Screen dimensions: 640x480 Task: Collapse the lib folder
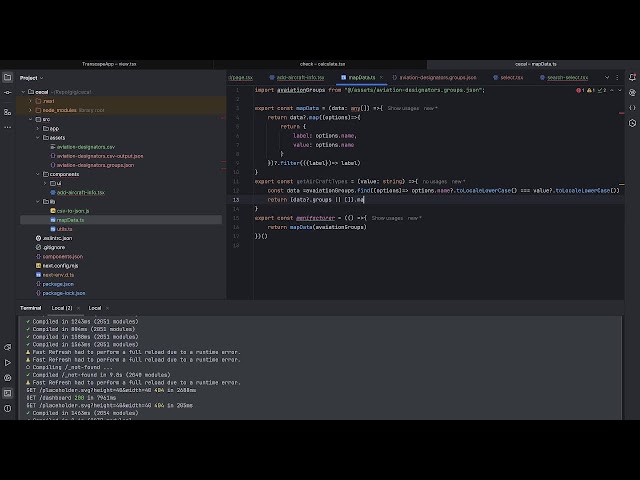[x=38, y=202]
